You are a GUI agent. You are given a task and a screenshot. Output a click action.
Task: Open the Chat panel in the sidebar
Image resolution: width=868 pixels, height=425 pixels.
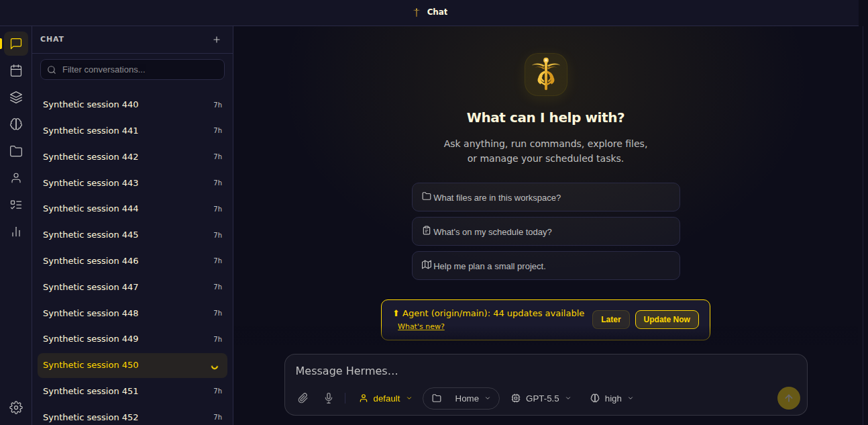click(16, 44)
